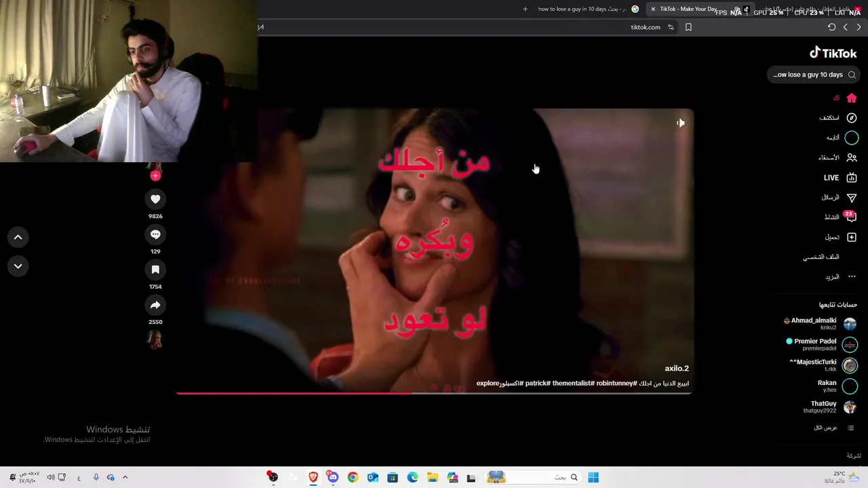The width and height of the screenshot is (868, 488).
Task: Open the Messages paper-plane sidebar icon
Action: [852, 197]
